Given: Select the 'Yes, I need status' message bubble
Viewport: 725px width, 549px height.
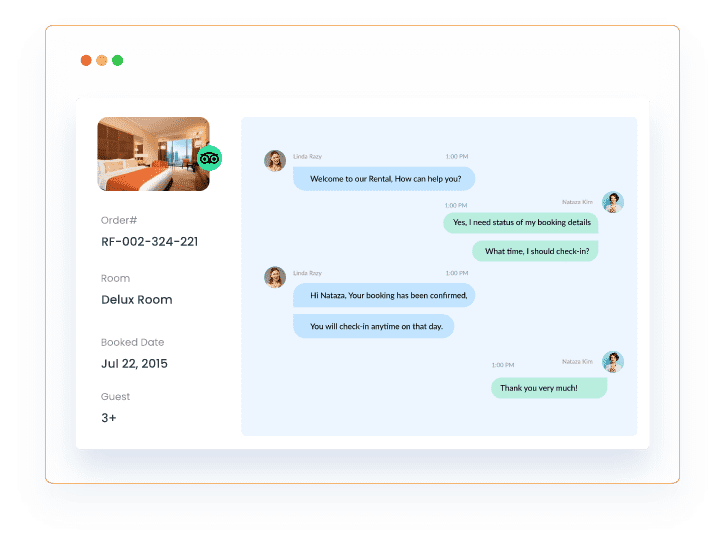Looking at the screenshot, I should point(521,222).
